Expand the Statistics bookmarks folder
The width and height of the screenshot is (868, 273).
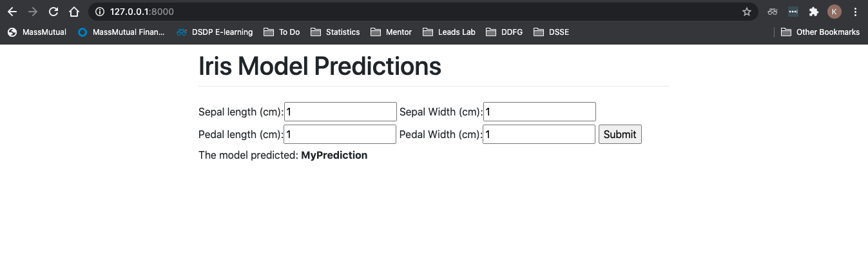pyautogui.click(x=335, y=32)
